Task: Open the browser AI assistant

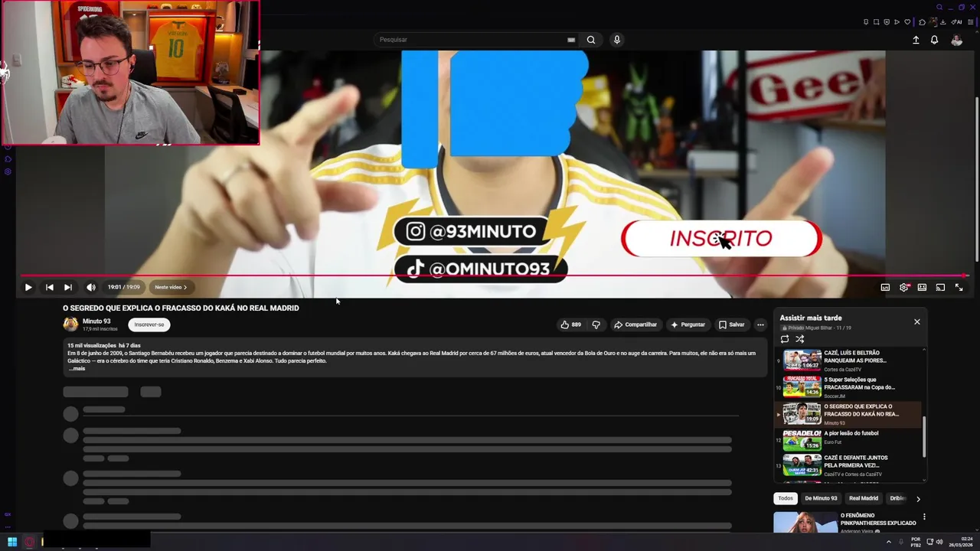Action: point(957,22)
